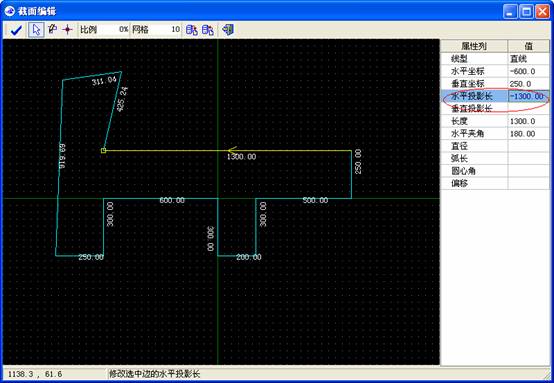Click the second blue export section icon

point(208,30)
